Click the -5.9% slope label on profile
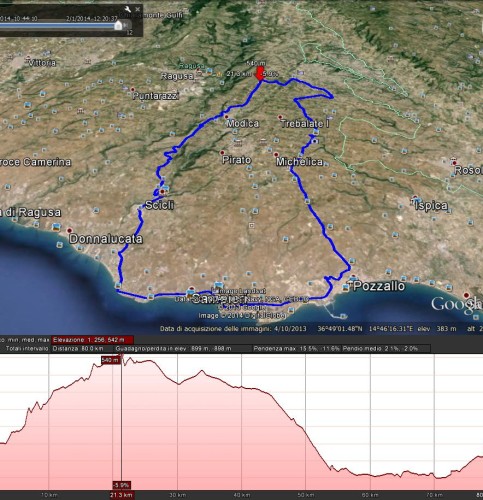483x500 pixels. tap(121, 485)
